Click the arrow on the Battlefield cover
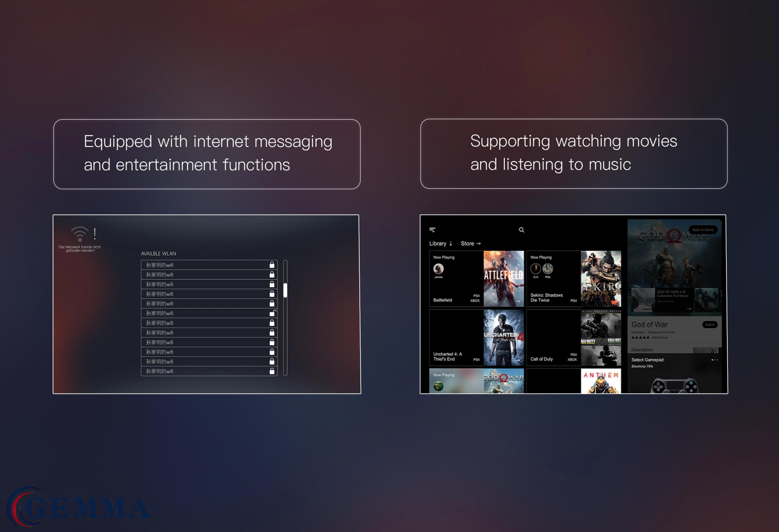 (518, 301)
